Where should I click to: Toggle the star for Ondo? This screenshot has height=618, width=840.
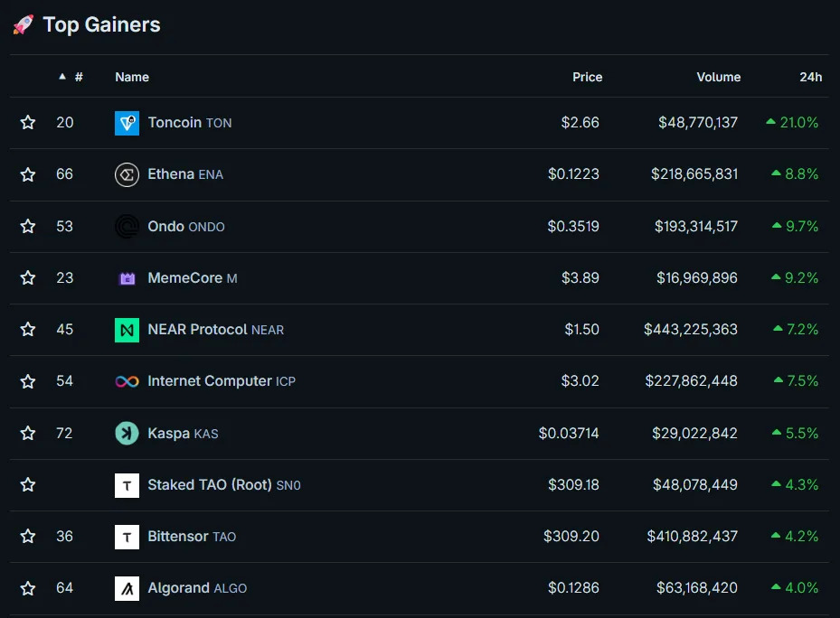coord(28,227)
